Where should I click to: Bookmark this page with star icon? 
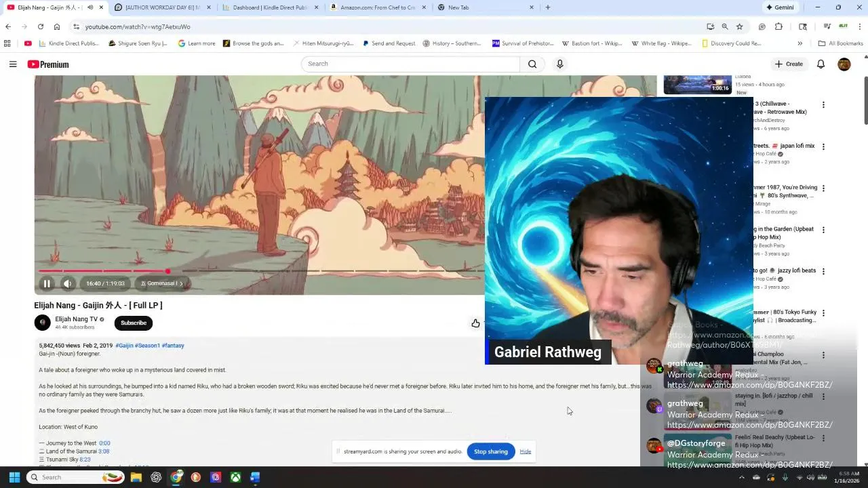[739, 26]
